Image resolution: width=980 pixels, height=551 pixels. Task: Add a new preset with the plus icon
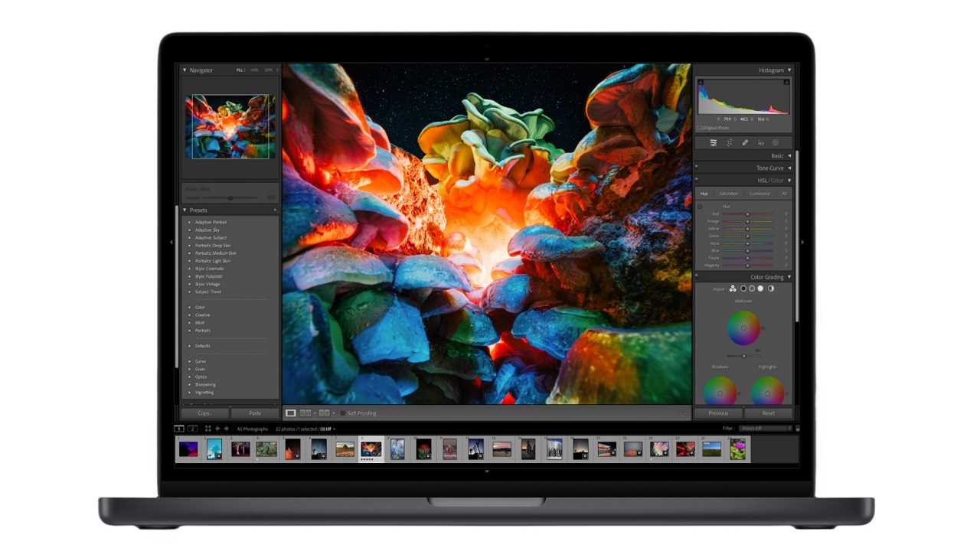pyautogui.click(x=275, y=210)
